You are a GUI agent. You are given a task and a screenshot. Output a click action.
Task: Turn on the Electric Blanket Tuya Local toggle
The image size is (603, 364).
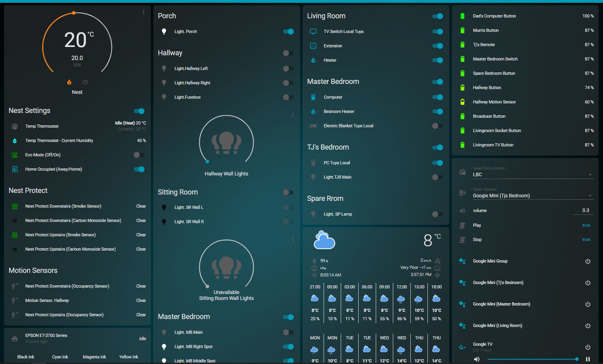[437, 126]
